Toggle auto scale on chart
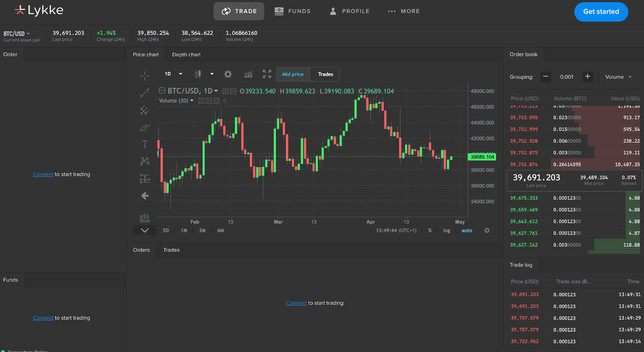 tap(466, 231)
